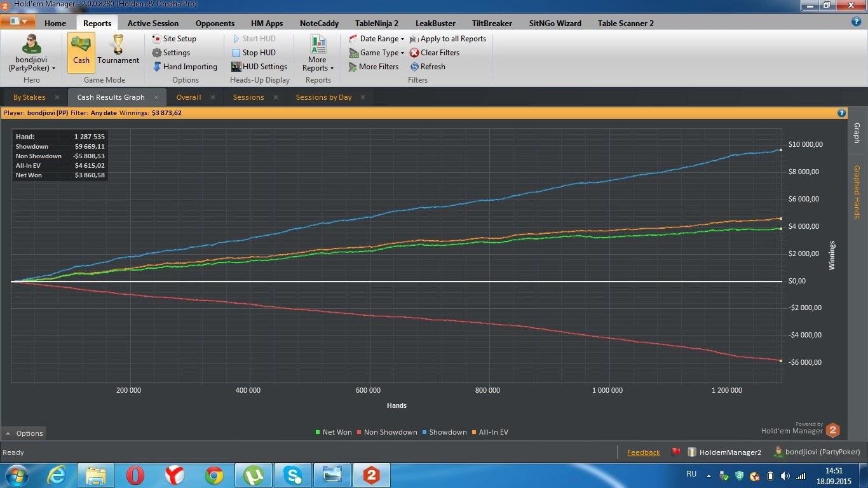Refresh the report data
This screenshot has height=488, width=868.
(x=428, y=67)
